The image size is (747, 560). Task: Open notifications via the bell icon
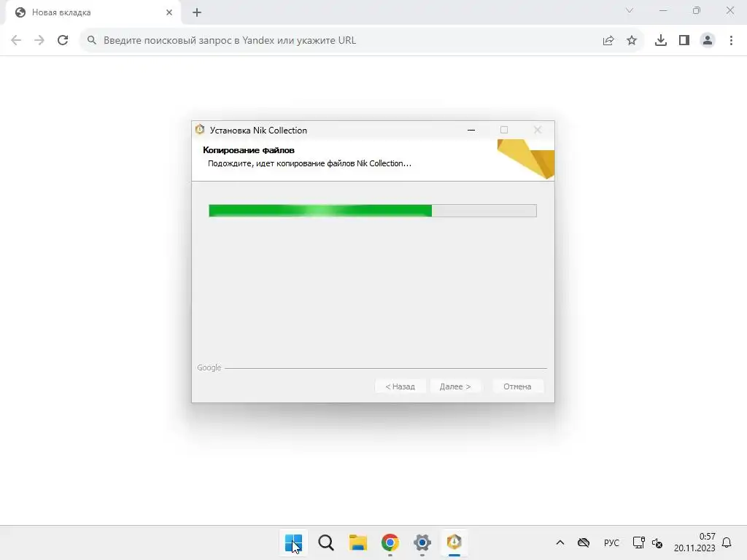coord(727,542)
